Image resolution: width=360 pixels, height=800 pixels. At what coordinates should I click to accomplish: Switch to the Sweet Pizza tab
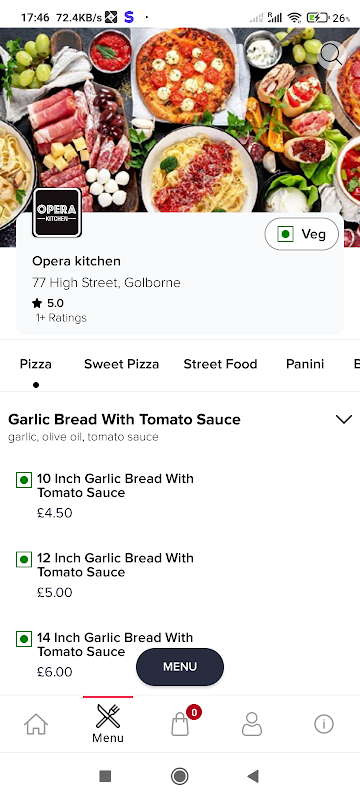coord(121,364)
